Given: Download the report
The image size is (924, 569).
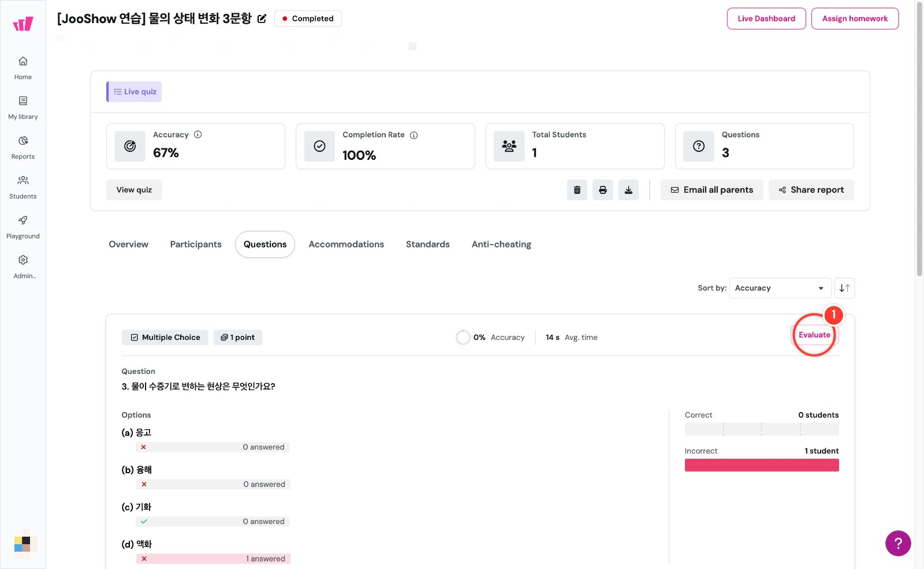Looking at the screenshot, I should tap(628, 190).
